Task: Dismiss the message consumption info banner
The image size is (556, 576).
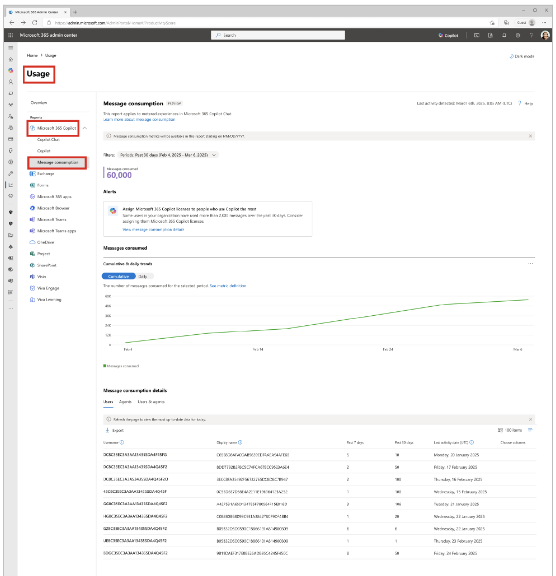Action: coord(530,136)
